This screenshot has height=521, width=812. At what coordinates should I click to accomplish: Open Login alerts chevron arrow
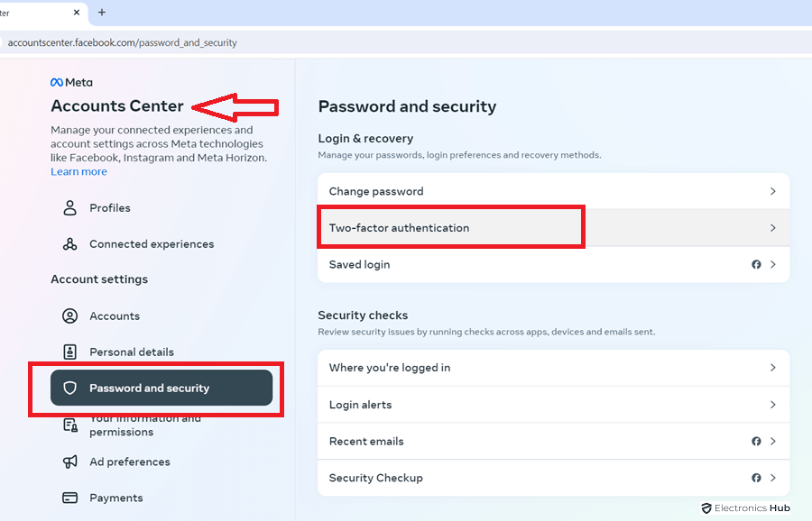773,405
